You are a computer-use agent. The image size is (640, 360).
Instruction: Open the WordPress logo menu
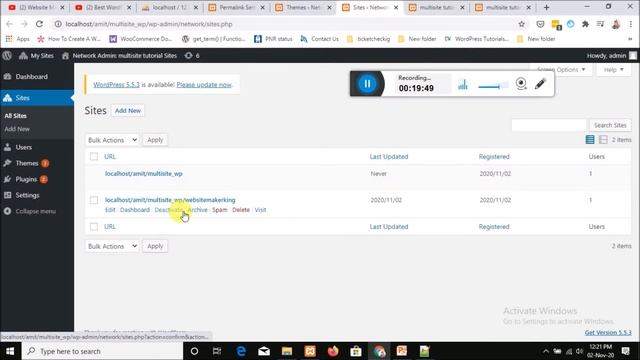pos(7,56)
